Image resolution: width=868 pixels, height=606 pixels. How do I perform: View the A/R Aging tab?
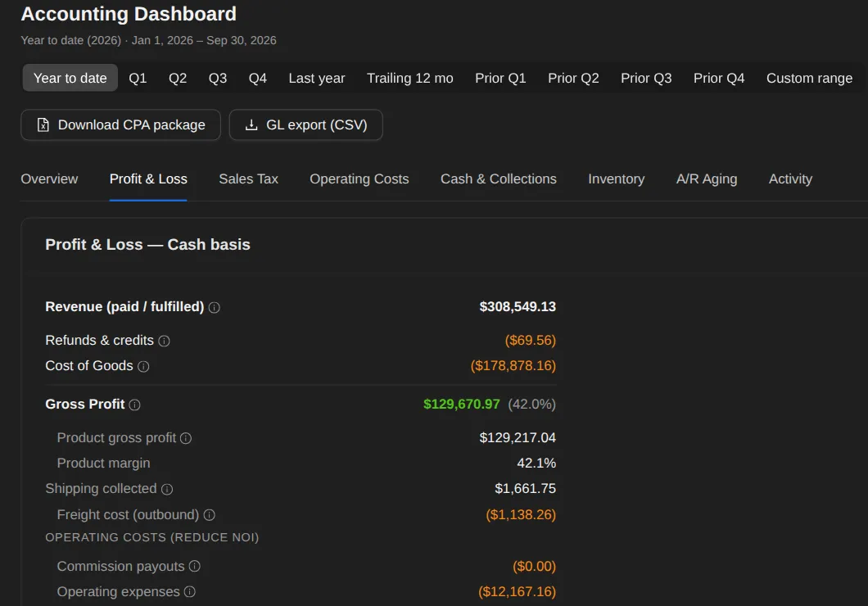(x=707, y=179)
